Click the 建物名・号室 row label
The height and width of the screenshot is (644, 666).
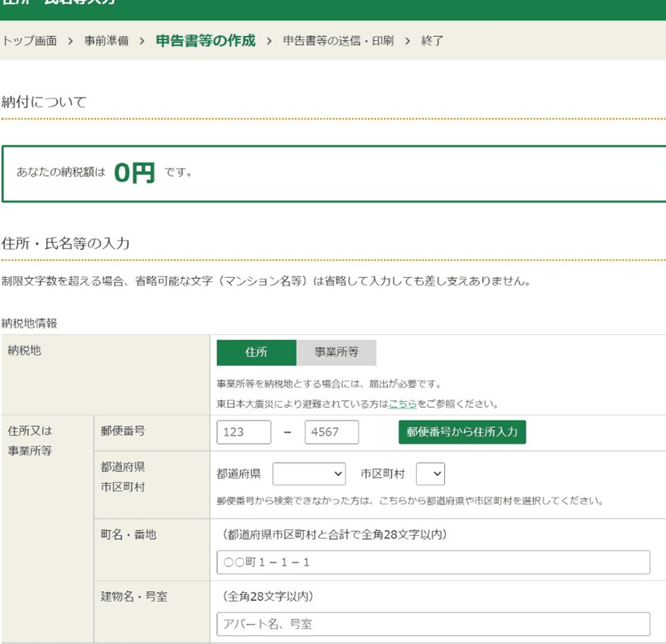click(134, 597)
